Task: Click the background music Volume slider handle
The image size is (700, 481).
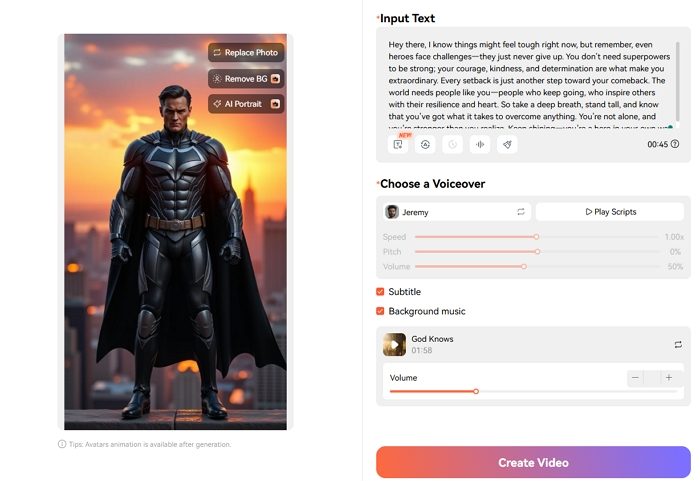Action: (476, 391)
